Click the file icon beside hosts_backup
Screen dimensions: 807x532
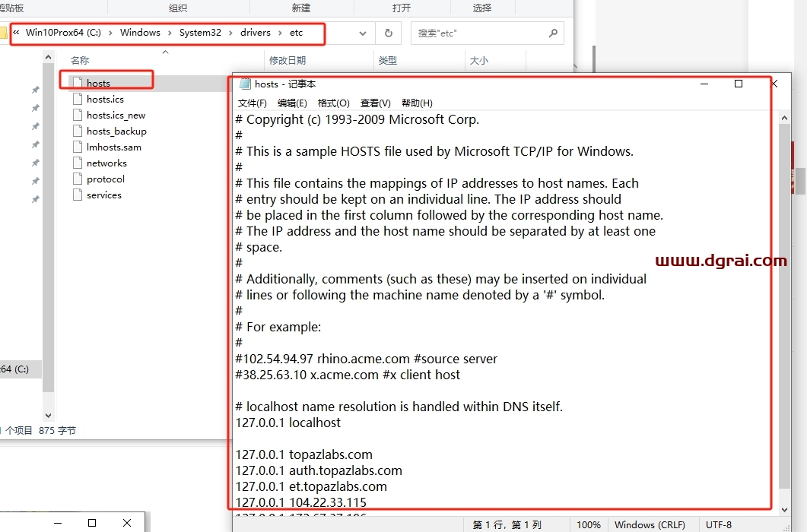78,131
